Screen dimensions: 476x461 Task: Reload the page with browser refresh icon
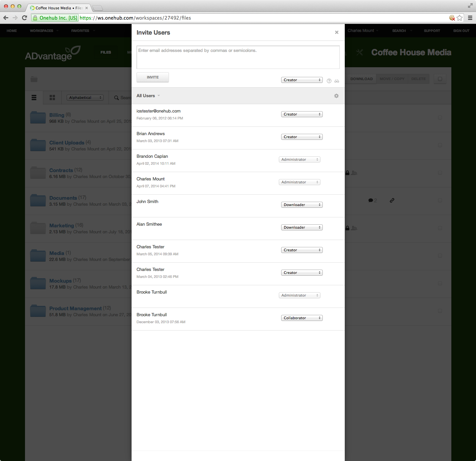click(x=24, y=18)
